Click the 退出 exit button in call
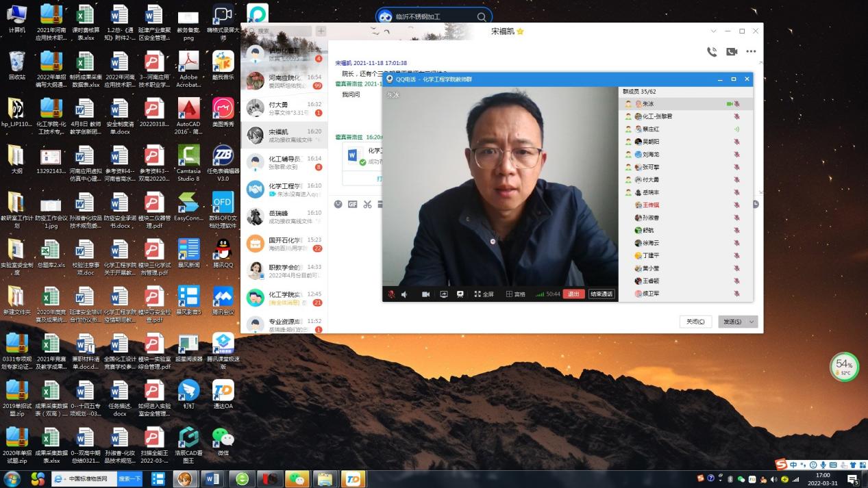This screenshot has height=488, width=868. click(574, 294)
